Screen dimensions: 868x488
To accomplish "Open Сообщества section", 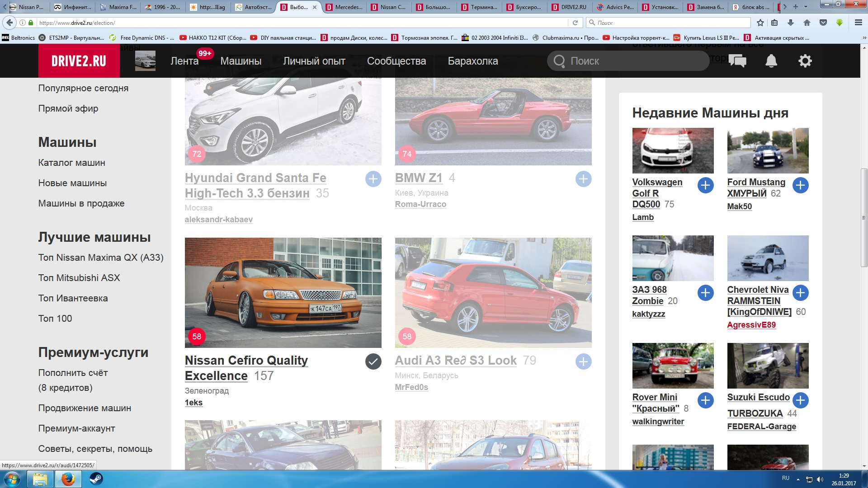I will 396,61.
